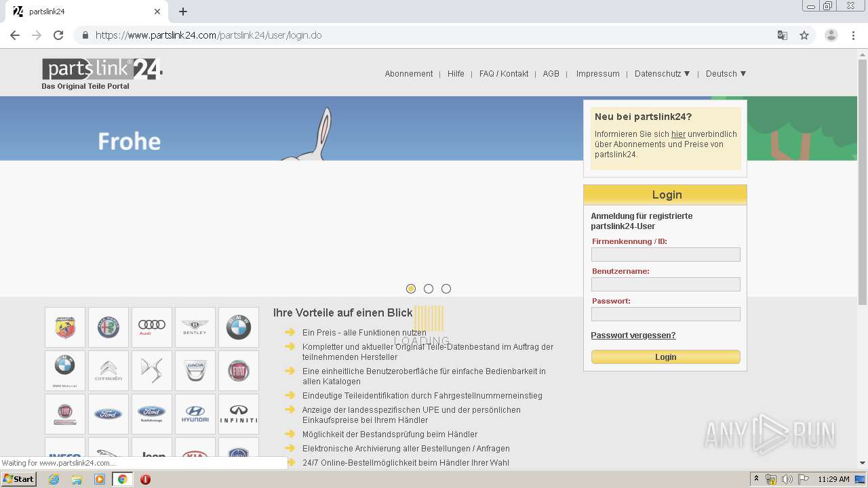
Task: Select the DS brand logo
Action: [x=152, y=371]
